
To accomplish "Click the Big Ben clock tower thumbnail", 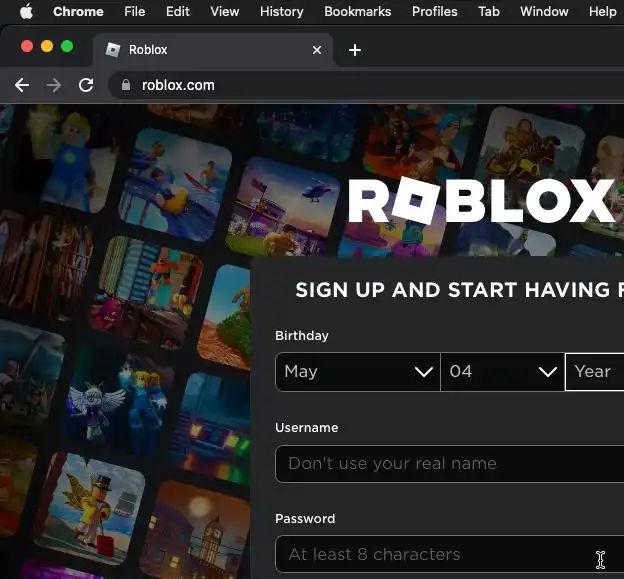I will point(197,529).
